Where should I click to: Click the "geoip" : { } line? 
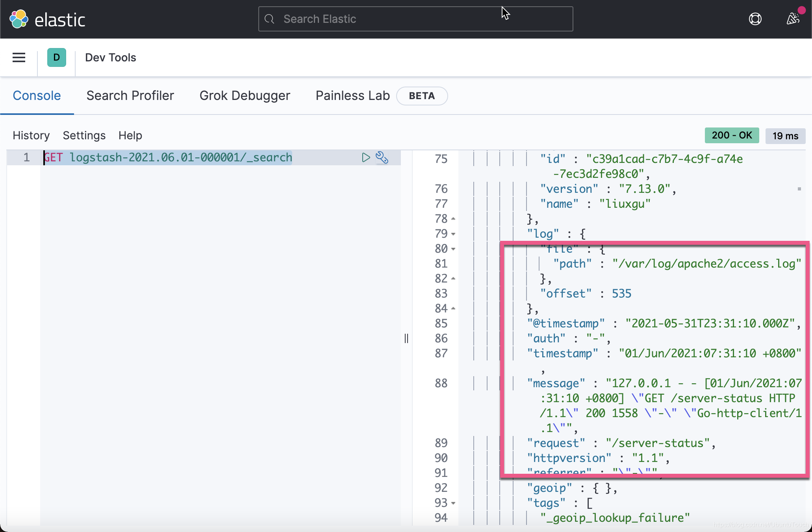(x=572, y=488)
